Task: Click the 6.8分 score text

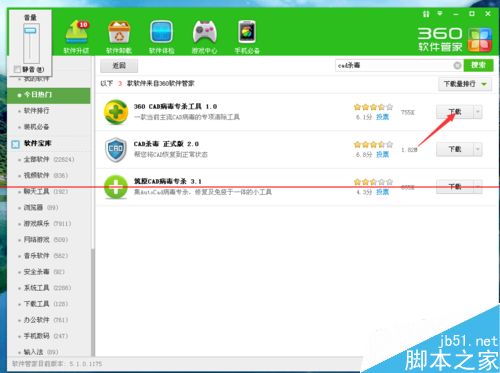Action: pyautogui.click(x=363, y=155)
